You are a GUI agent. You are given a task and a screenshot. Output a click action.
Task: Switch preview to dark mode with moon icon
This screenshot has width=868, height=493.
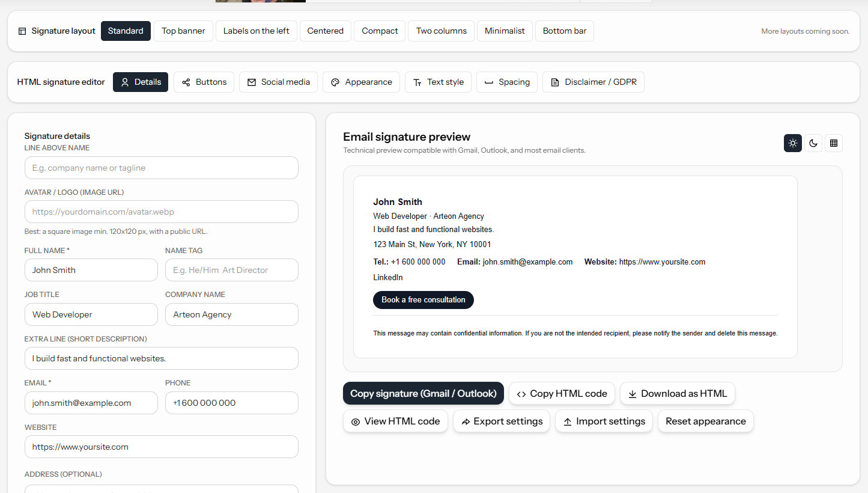tap(813, 143)
